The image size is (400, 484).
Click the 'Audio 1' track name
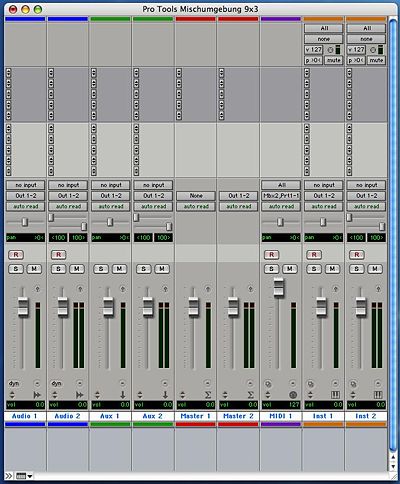pyautogui.click(x=25, y=416)
